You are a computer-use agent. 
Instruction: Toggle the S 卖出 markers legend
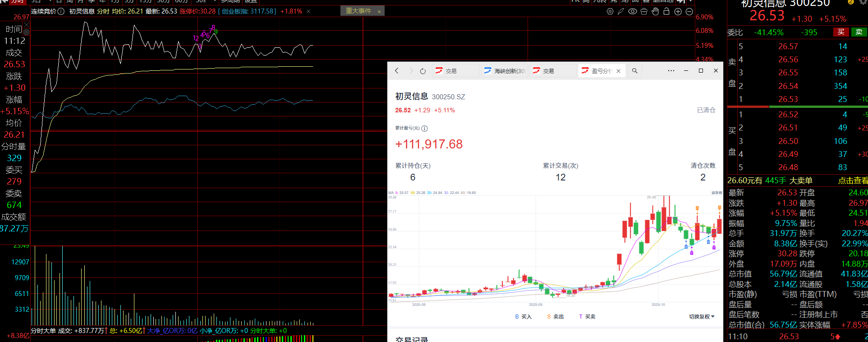tap(556, 317)
